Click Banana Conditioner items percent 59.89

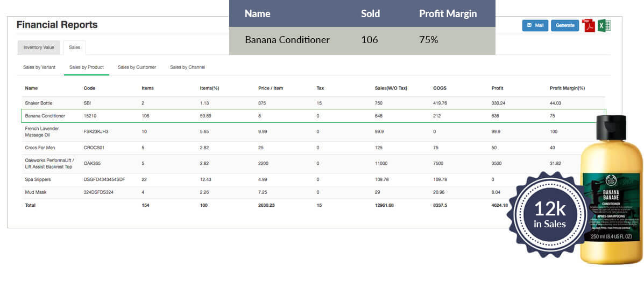click(206, 116)
